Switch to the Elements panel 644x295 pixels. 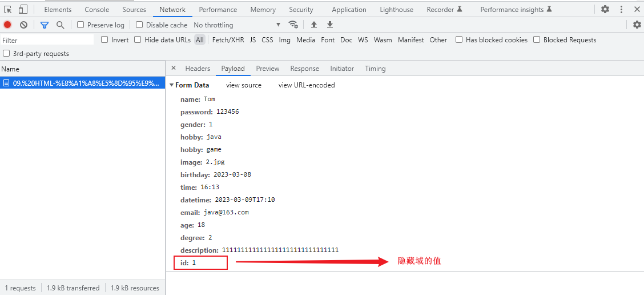(x=58, y=10)
